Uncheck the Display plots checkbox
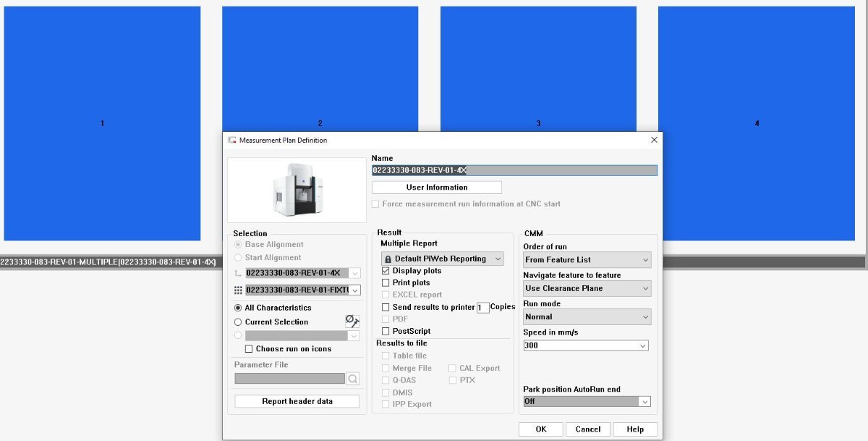 [386, 271]
